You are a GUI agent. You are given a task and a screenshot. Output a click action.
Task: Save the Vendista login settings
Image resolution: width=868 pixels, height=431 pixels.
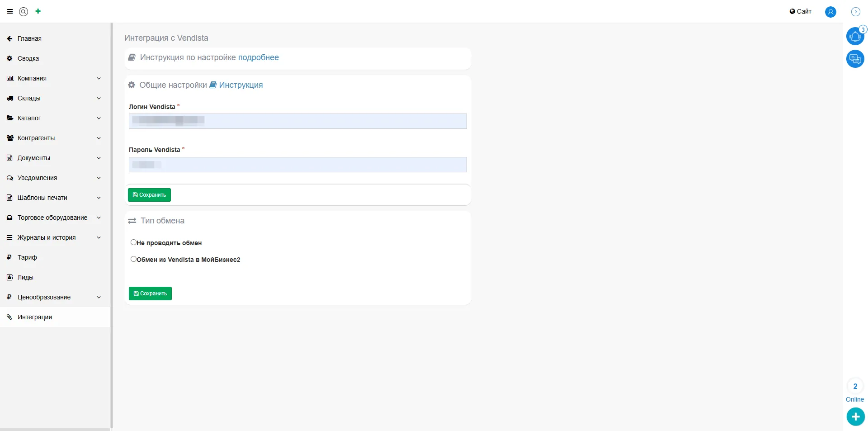click(149, 195)
